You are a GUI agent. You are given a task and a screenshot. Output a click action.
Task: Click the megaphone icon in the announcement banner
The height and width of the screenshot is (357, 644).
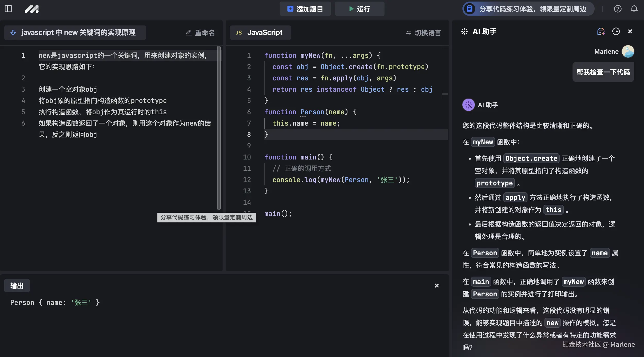point(469,8)
